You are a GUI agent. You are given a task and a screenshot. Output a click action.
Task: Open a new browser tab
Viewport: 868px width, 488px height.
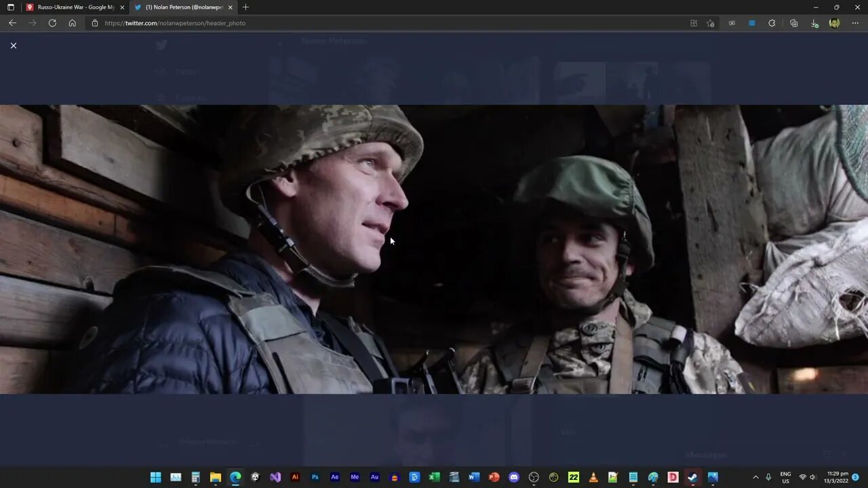pos(245,7)
